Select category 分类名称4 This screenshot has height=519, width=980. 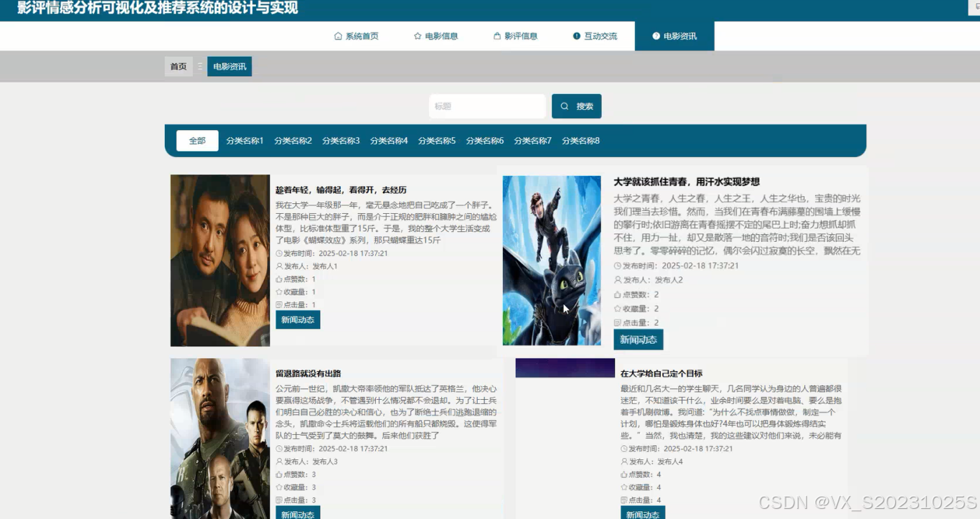point(389,141)
